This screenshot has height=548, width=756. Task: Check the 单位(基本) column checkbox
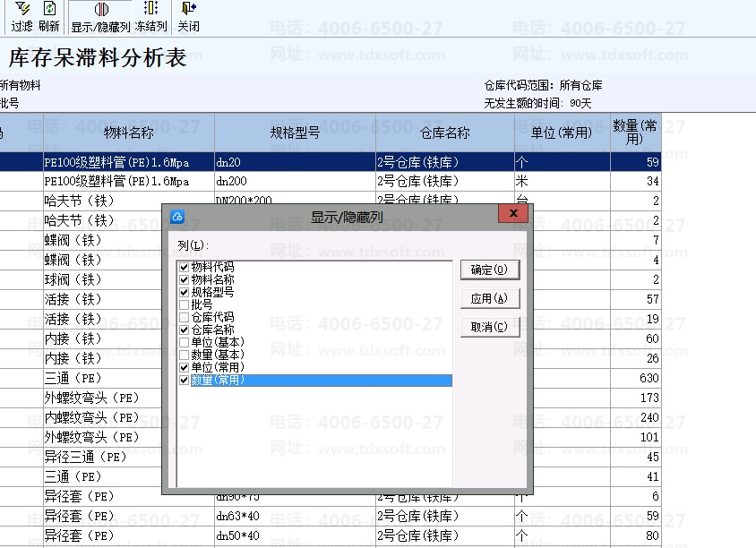pyautogui.click(x=184, y=342)
